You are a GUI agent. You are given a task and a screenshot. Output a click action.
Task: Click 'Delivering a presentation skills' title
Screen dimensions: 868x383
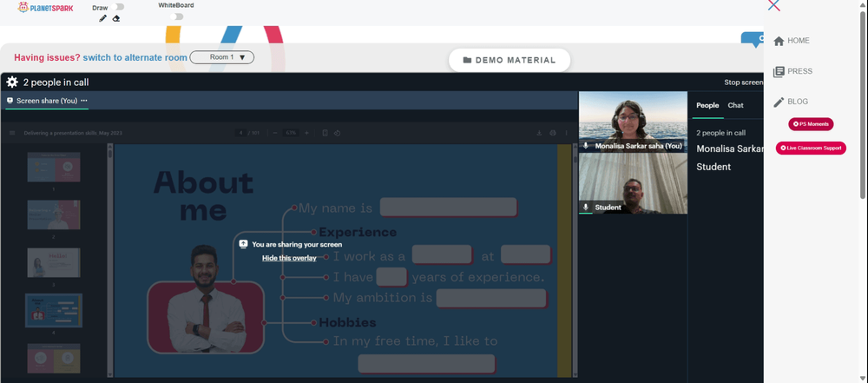point(73,133)
